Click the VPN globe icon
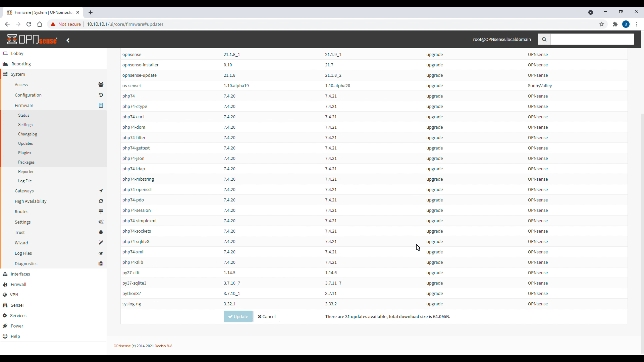The image size is (644, 362). [5, 295]
